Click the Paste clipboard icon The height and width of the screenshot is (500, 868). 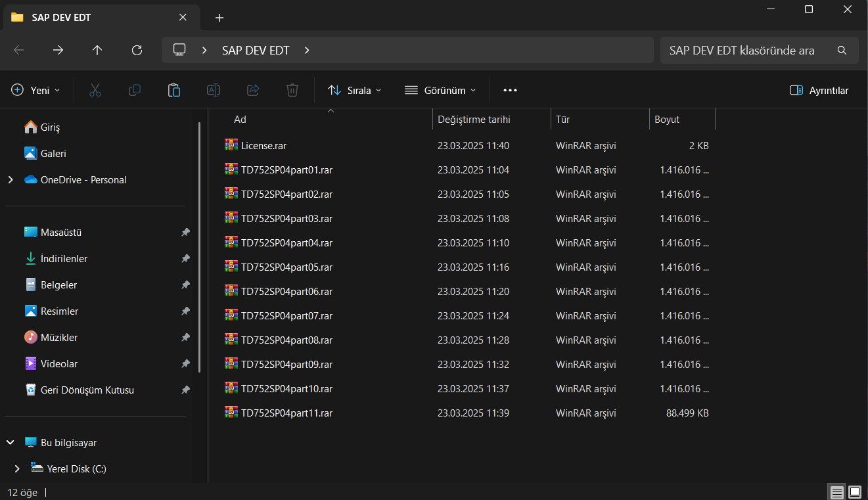click(174, 90)
